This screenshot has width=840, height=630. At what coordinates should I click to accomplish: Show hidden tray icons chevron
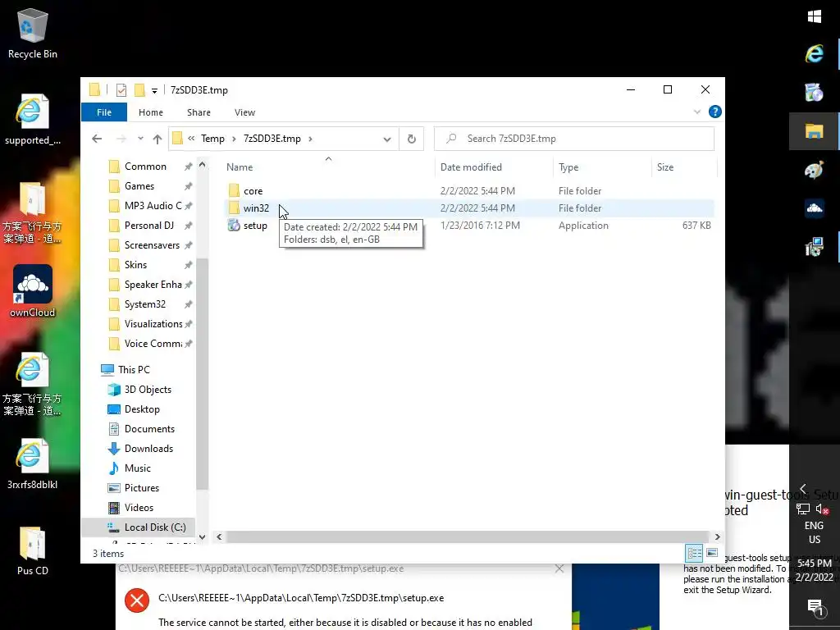(x=803, y=488)
